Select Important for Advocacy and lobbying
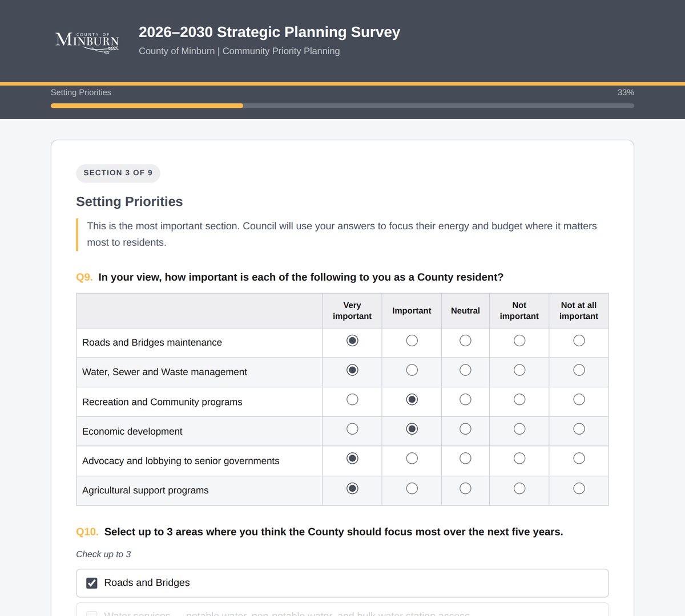The width and height of the screenshot is (685, 616). point(412,459)
